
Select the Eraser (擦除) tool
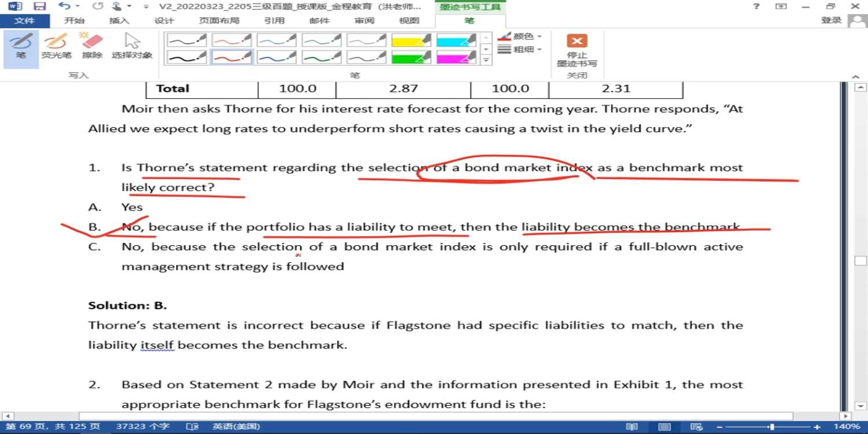tap(92, 46)
